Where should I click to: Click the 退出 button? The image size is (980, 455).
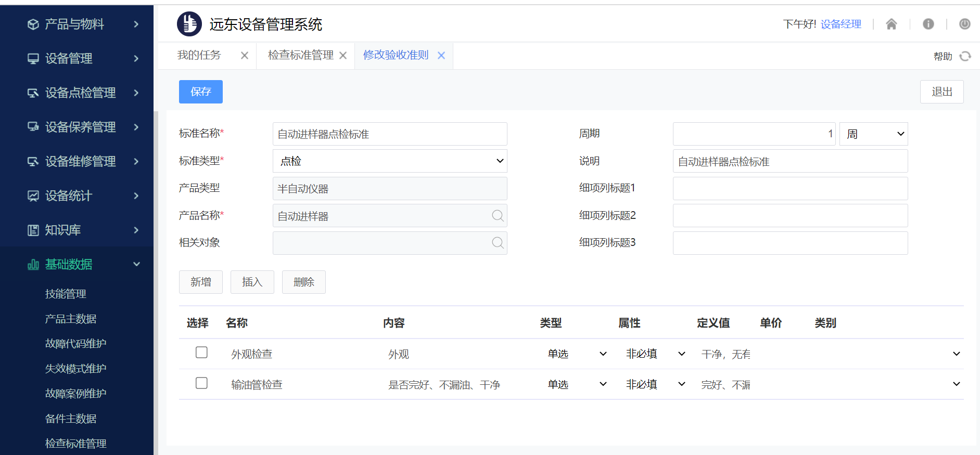941,92
